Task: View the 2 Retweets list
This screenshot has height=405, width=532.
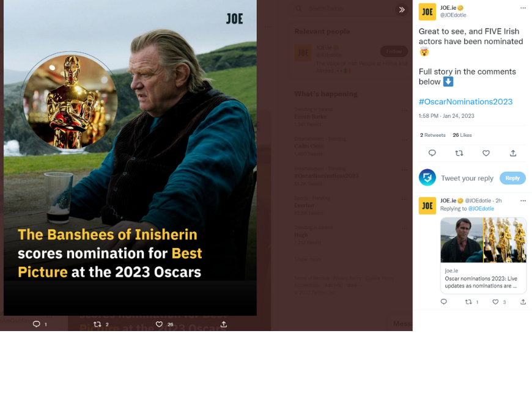Action: (432, 135)
